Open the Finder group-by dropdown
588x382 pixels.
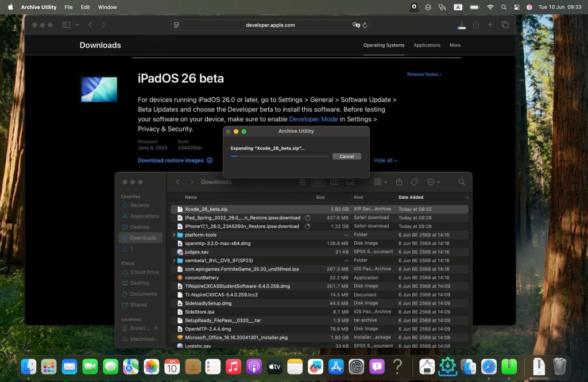click(380, 182)
